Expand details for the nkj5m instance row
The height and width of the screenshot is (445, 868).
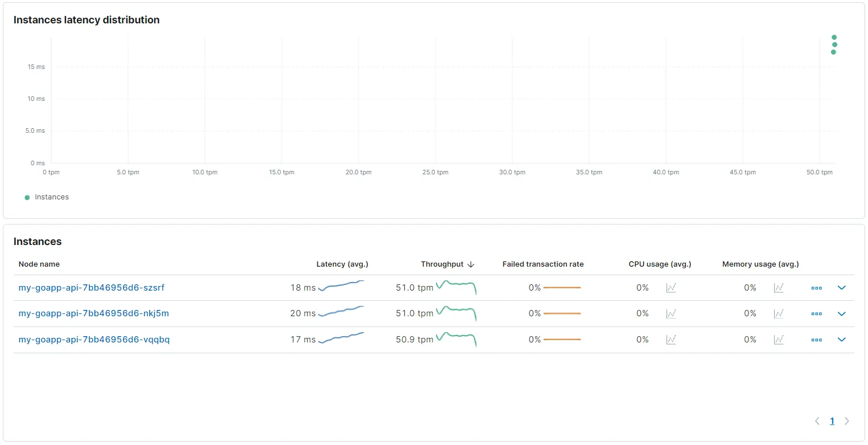(x=842, y=313)
